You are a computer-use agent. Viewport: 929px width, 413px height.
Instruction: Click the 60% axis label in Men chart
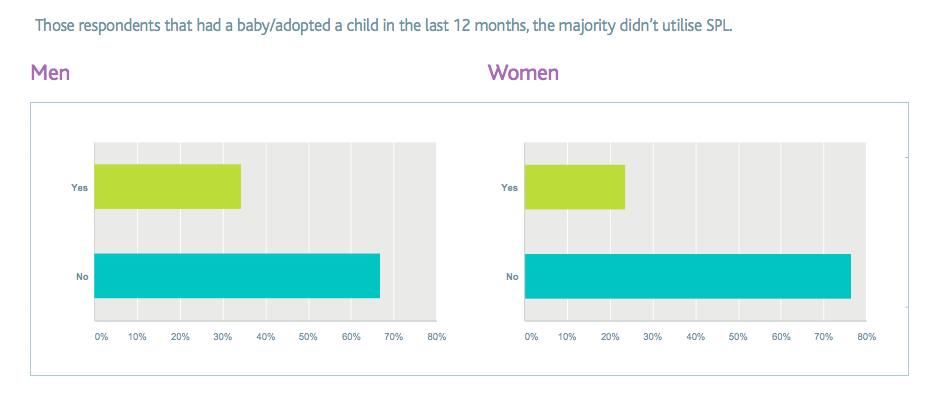coord(351,337)
